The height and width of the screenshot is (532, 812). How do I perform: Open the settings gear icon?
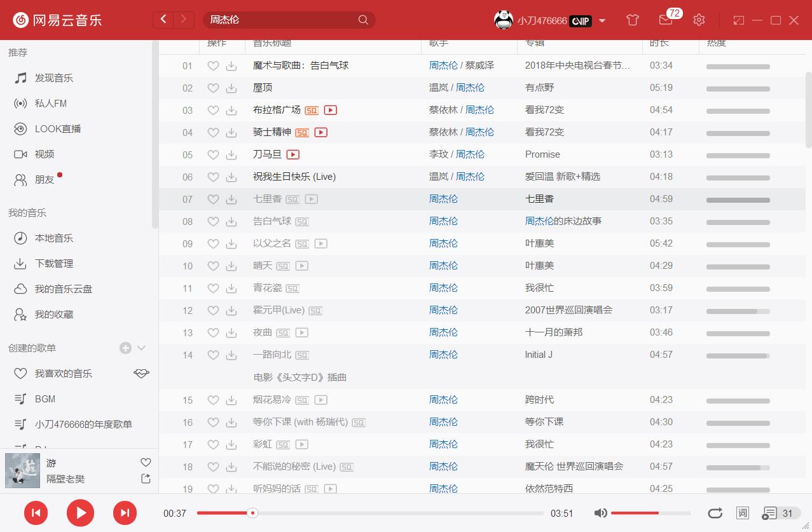pos(699,20)
